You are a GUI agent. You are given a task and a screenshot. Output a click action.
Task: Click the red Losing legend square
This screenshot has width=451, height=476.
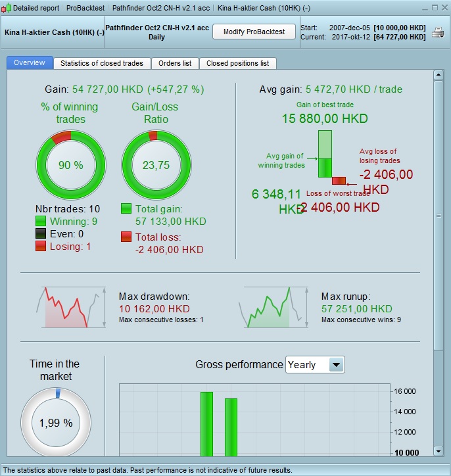(41, 246)
